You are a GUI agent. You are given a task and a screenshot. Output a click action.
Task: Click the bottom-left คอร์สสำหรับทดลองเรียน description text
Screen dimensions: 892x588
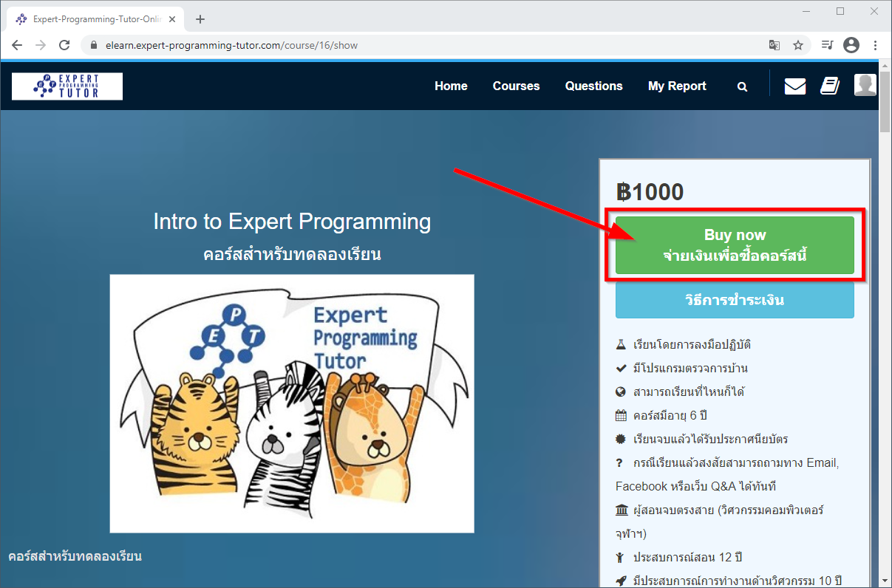coord(75,556)
